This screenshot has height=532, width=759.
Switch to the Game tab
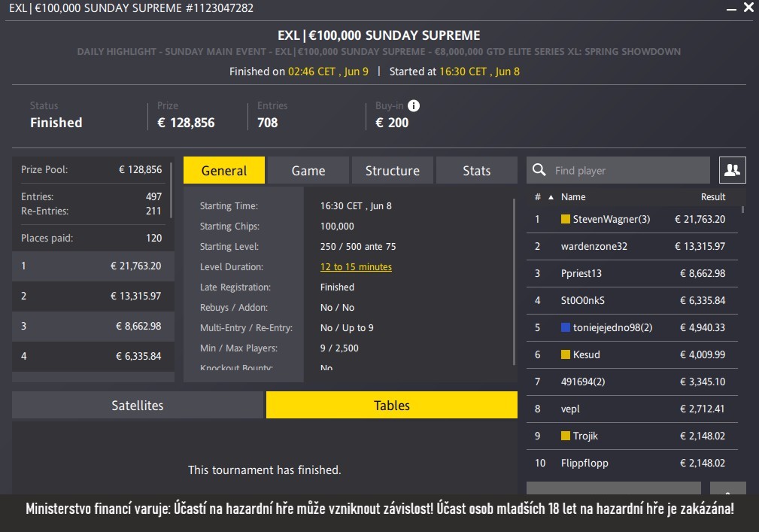[308, 171]
